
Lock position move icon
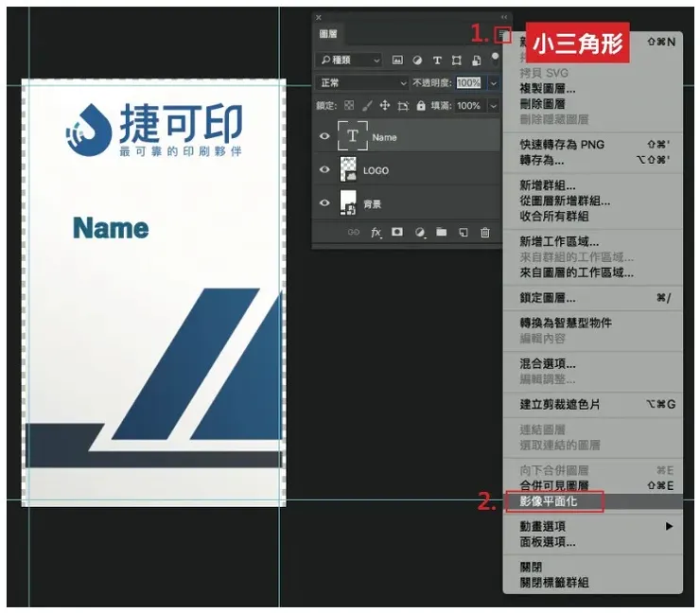384,105
